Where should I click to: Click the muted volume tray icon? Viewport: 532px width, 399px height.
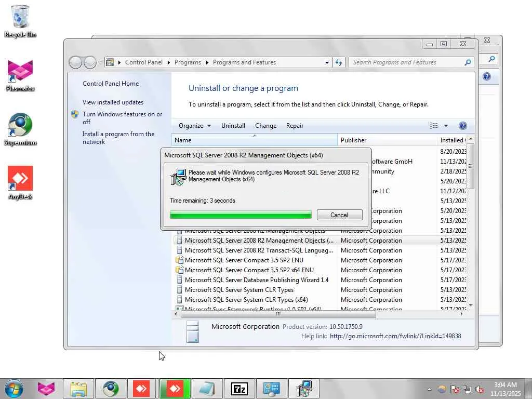point(480,389)
